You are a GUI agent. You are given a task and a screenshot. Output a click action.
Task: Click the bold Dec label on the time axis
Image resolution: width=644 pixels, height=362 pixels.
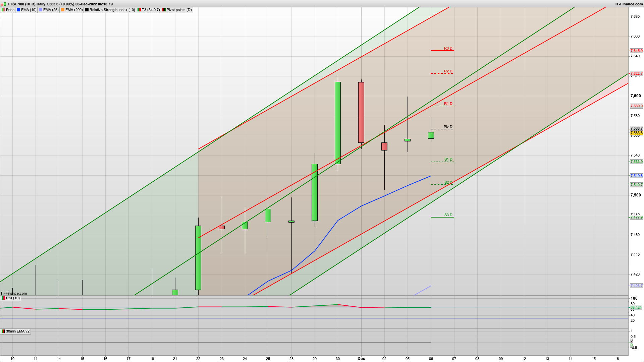(x=361, y=358)
